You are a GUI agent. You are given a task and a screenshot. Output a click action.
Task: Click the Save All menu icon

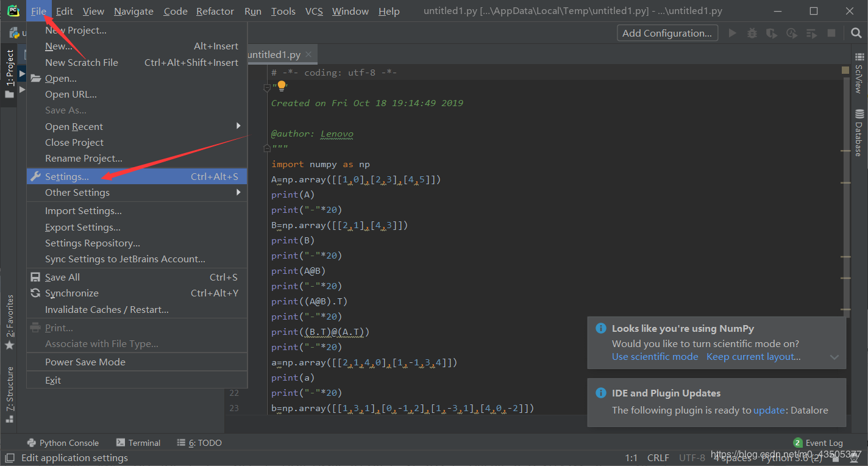[35, 277]
